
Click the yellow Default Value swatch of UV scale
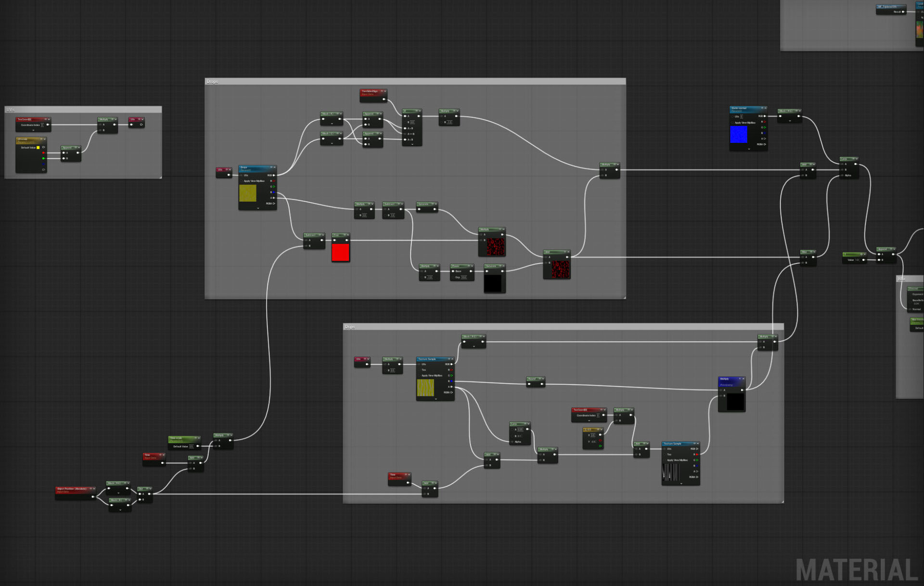(38, 148)
